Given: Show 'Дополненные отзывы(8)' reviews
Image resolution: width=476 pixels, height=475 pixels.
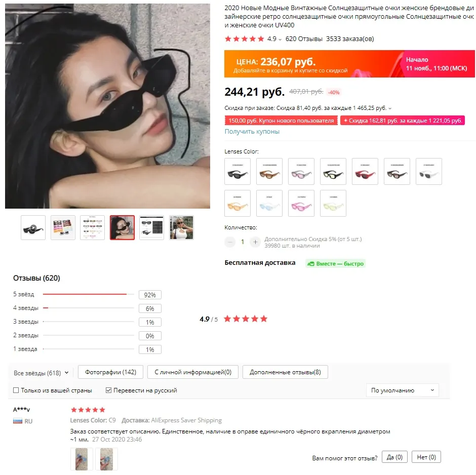Looking at the screenshot, I should coord(285,372).
